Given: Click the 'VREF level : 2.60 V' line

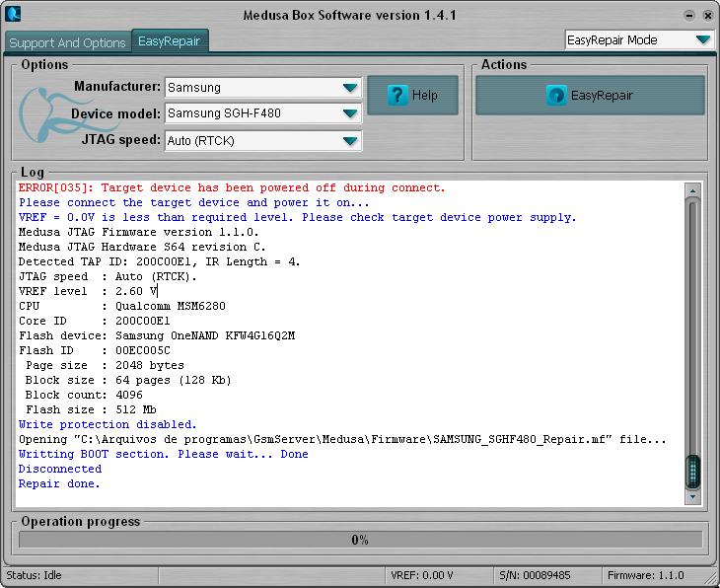Looking at the screenshot, I should click(x=88, y=291).
